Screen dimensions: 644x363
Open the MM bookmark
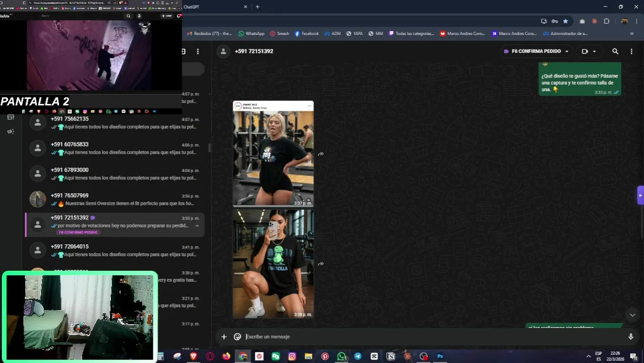[x=375, y=34]
